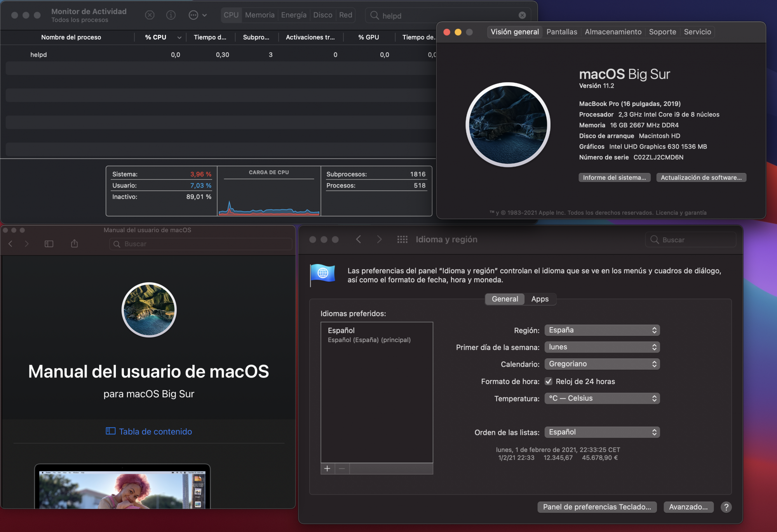This screenshot has width=777, height=532.
Task: Go back in Idioma y región preferences
Action: coord(359,240)
